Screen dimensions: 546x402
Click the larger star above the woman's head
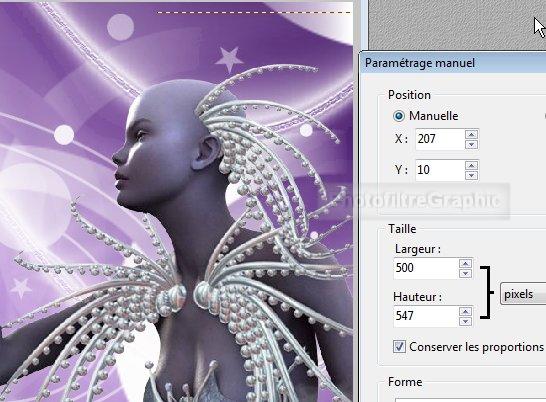pos(229,59)
